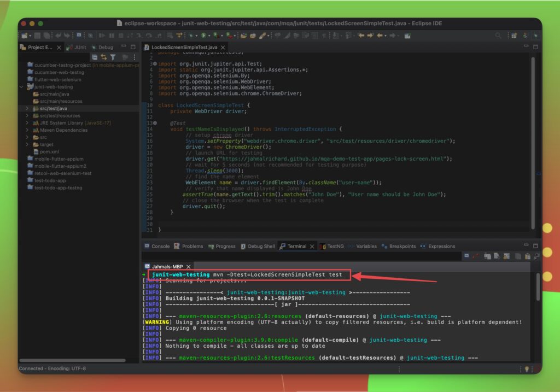Expand the src/test/resources folder arrow
The width and height of the screenshot is (560, 392).
point(27,115)
